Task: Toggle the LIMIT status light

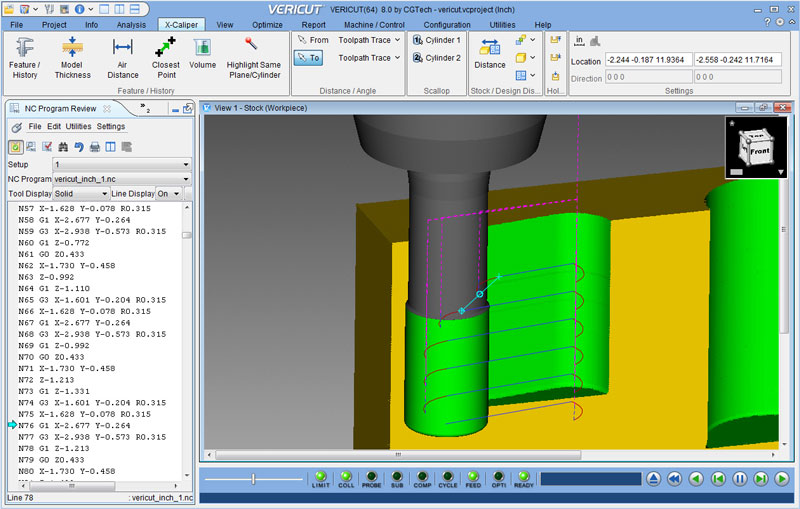Action: point(321,479)
